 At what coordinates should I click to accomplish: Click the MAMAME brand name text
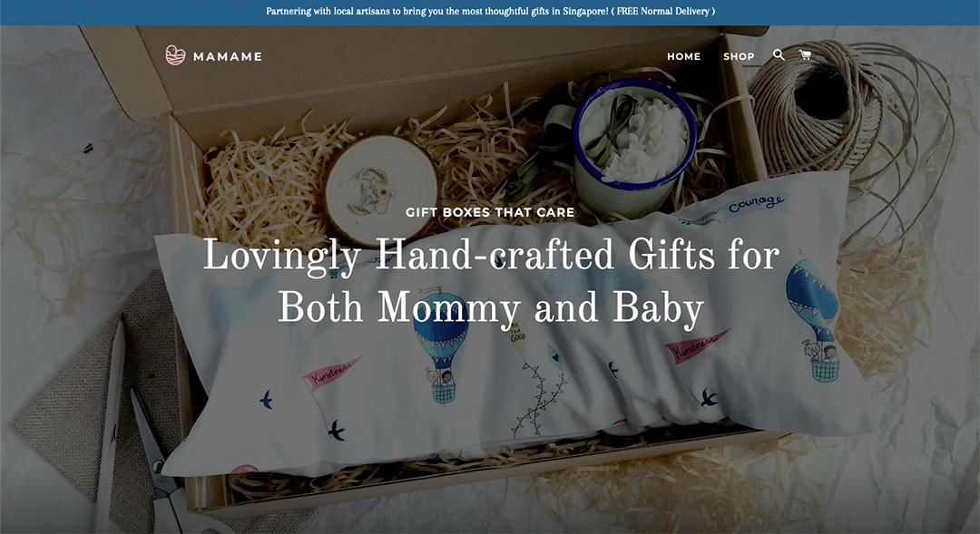tap(228, 56)
